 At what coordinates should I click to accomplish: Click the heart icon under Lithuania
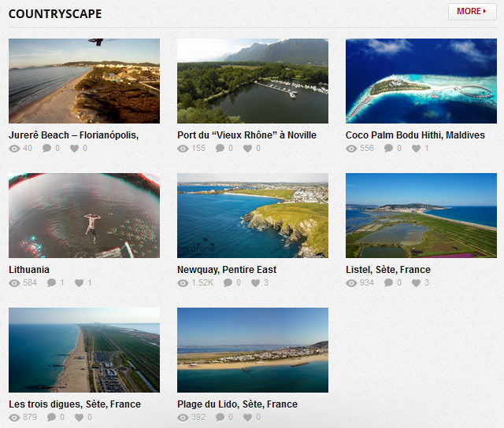(80, 283)
